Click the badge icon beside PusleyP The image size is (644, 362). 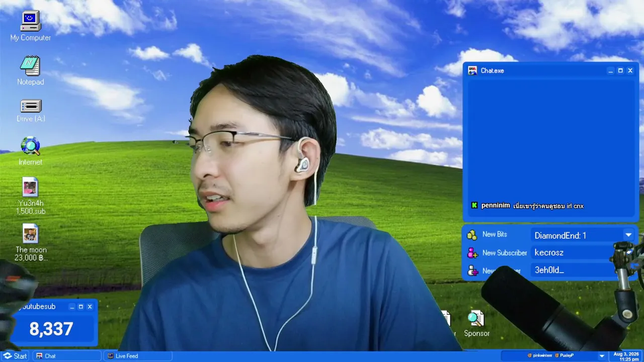click(x=556, y=355)
